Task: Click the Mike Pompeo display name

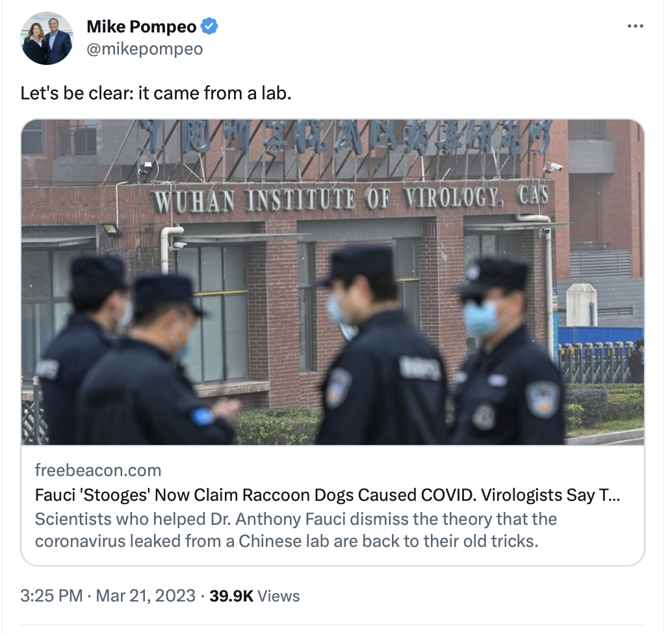Action: pyautogui.click(x=142, y=27)
